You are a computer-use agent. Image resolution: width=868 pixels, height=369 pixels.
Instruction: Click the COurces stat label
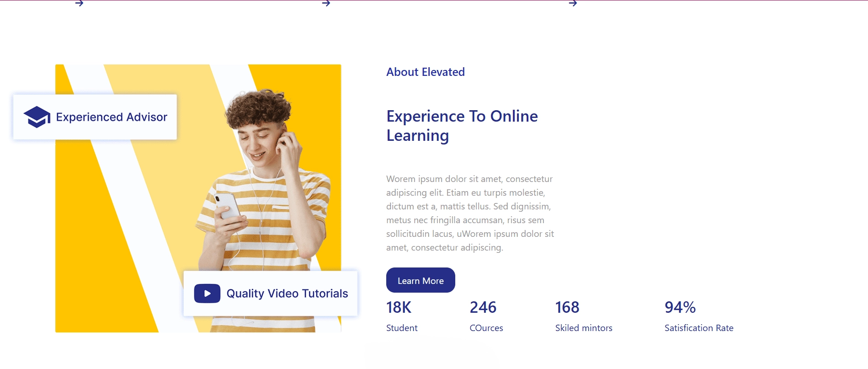click(x=486, y=328)
